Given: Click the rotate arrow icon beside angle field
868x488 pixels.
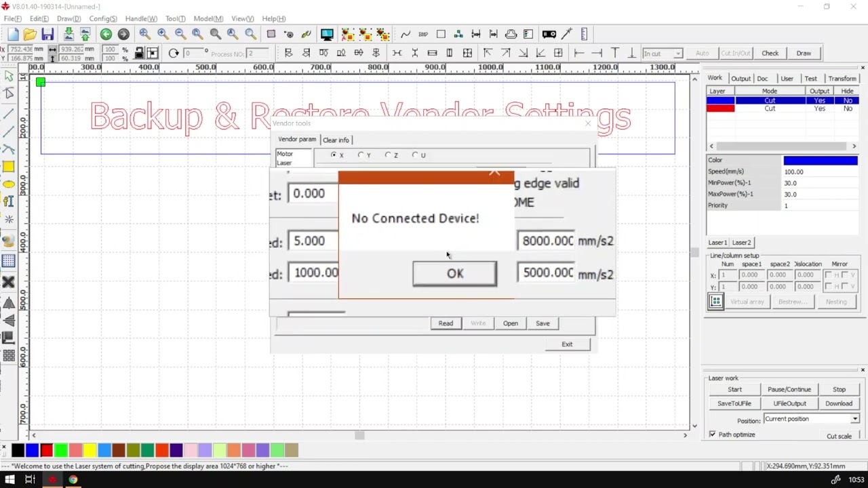Looking at the screenshot, I should 174,53.
